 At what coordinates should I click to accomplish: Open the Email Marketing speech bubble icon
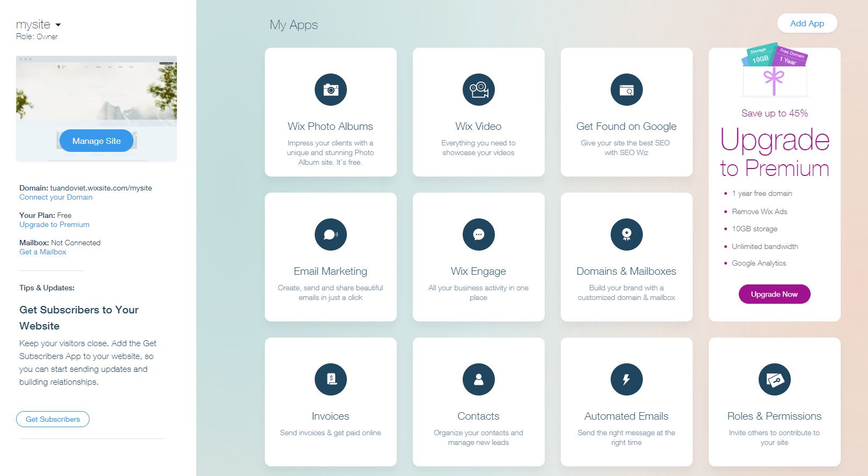[330, 235]
